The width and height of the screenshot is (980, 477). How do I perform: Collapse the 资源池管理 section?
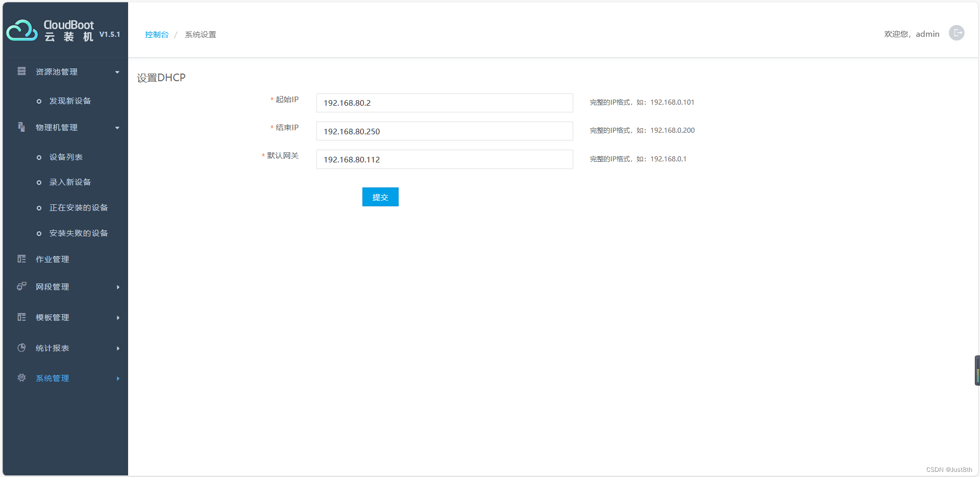117,72
